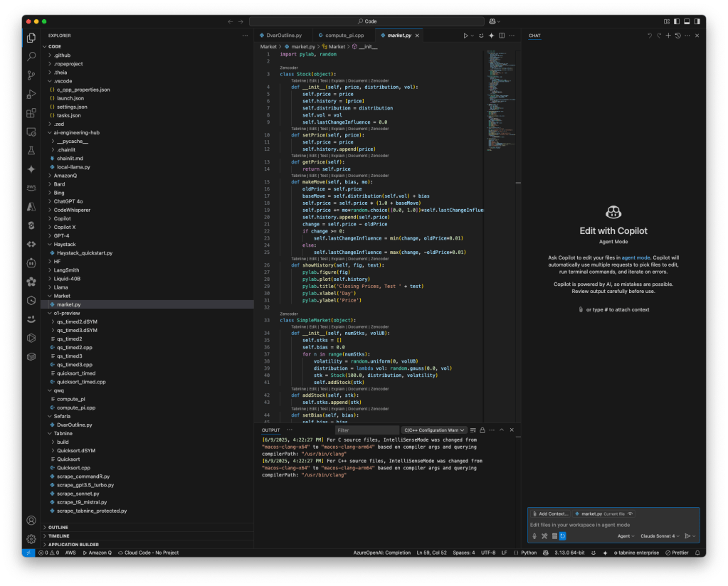
Task: Open the Search view in activity bar
Action: tap(30, 56)
